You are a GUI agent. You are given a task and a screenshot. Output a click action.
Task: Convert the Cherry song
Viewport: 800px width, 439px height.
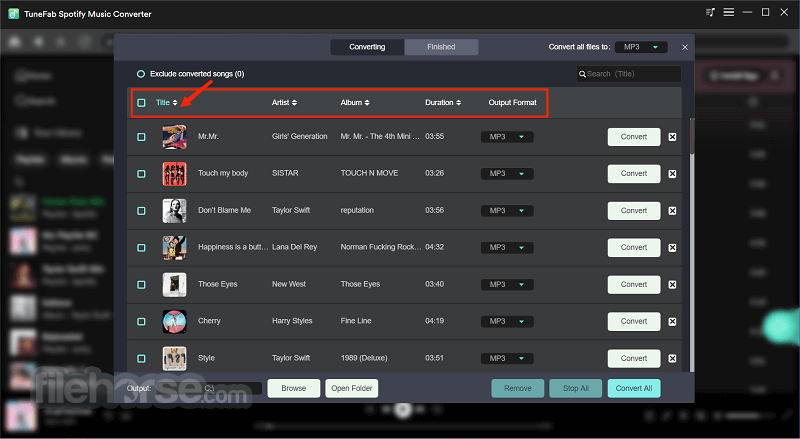[634, 322]
